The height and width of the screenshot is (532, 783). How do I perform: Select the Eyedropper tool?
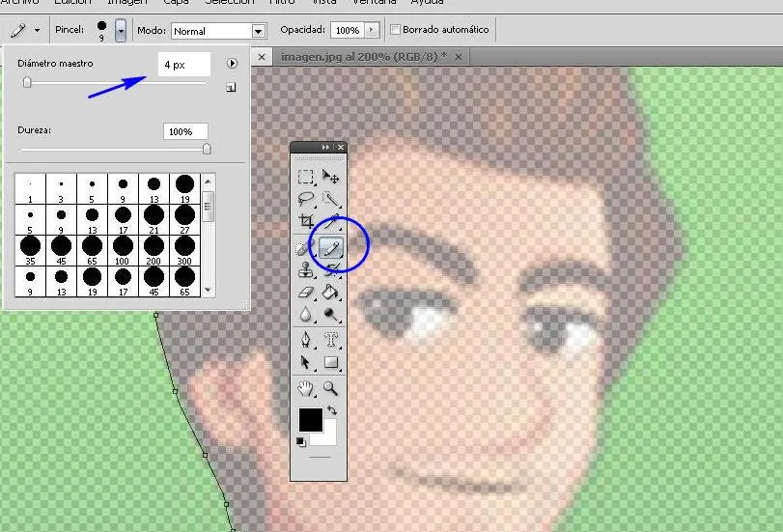(330, 221)
